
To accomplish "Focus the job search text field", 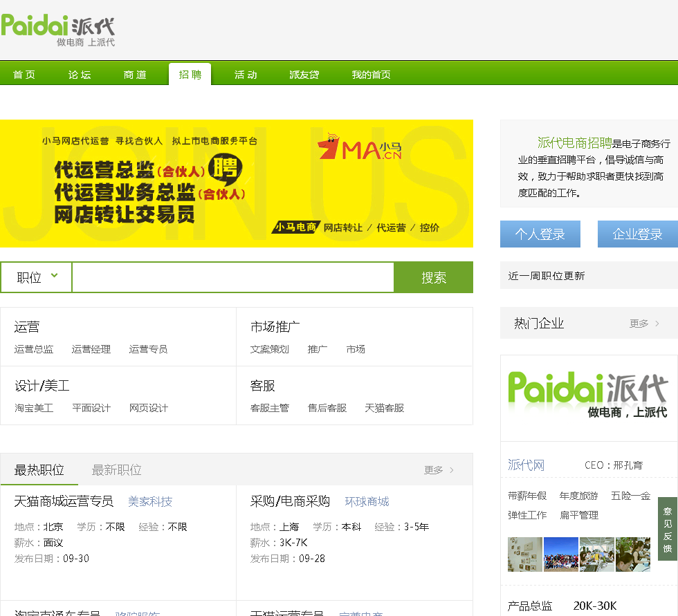I will pyautogui.click(x=233, y=277).
